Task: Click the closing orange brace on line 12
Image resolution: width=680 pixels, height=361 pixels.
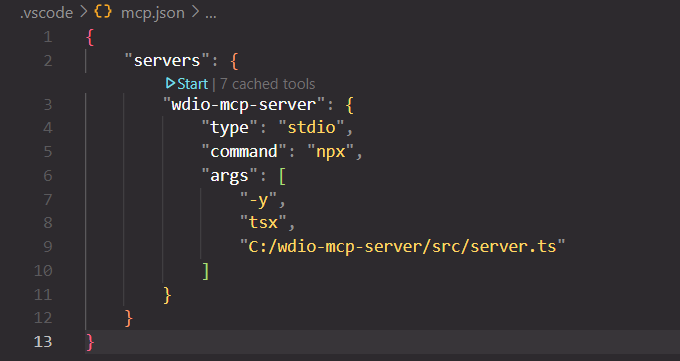Action: [x=128, y=318]
